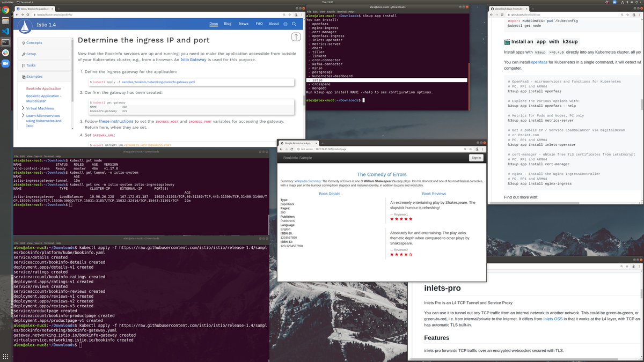Click the Istio sailboat logo
644x362 pixels.
25,26
